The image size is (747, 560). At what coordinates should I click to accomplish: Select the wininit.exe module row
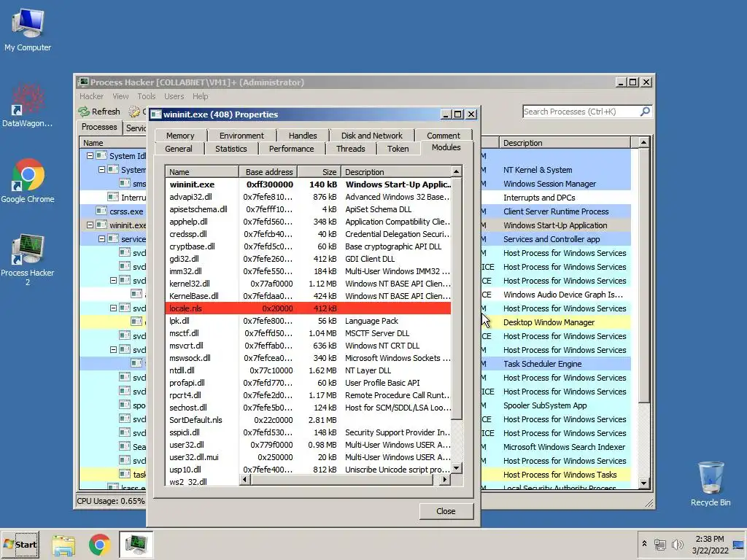[308, 184]
